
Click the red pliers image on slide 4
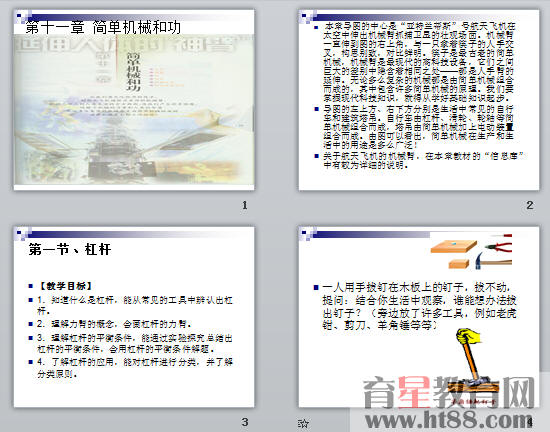pos(498,246)
